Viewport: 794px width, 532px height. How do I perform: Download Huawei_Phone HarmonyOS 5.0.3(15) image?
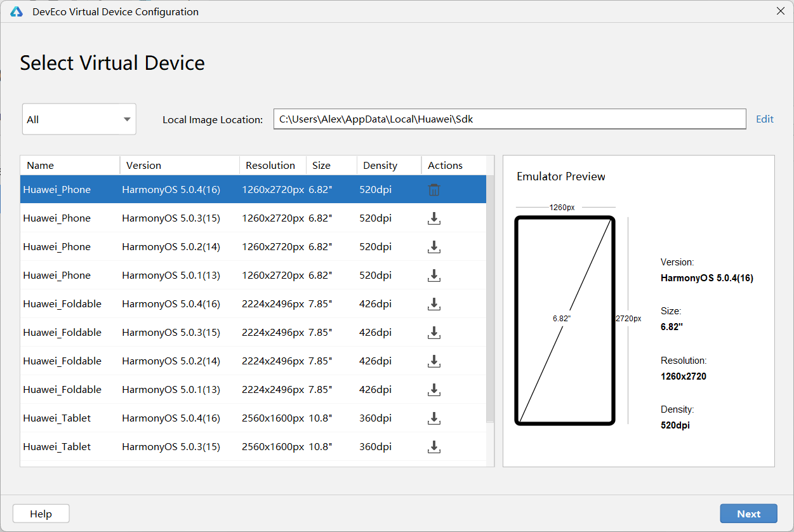click(434, 218)
